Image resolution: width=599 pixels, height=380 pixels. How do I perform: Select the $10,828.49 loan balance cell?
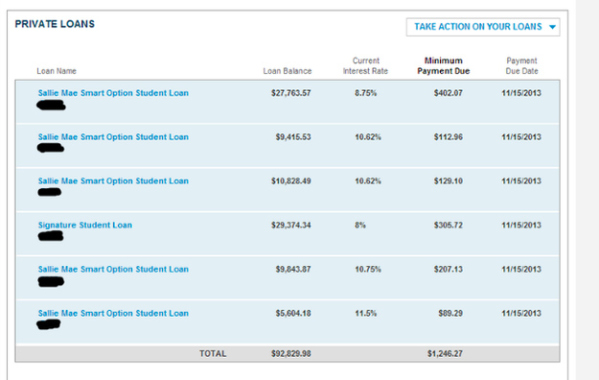click(x=291, y=181)
